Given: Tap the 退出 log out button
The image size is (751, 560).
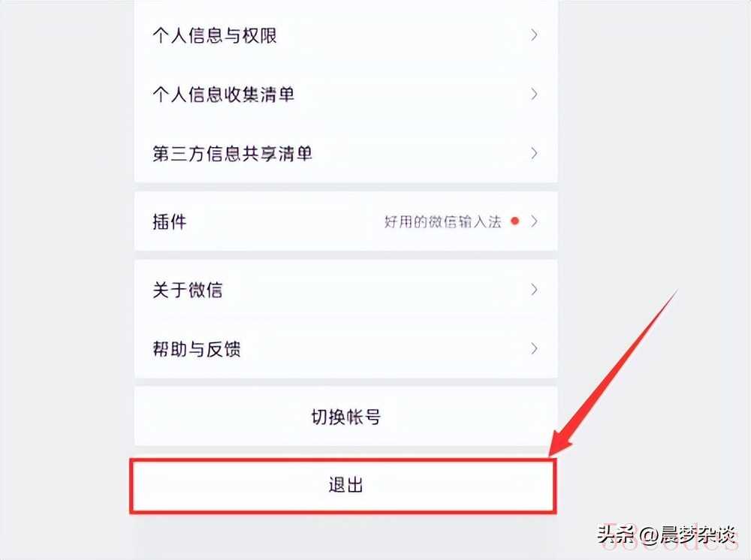Looking at the screenshot, I should click(x=343, y=486).
